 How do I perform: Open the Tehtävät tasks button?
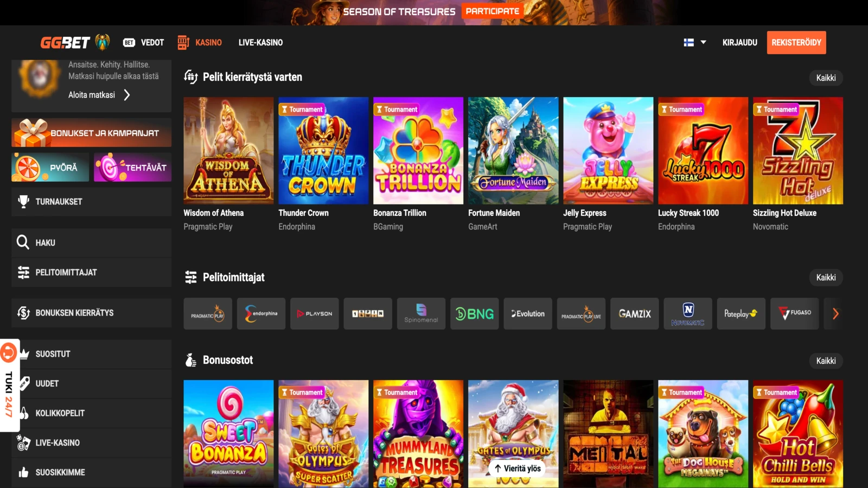pyautogui.click(x=132, y=167)
